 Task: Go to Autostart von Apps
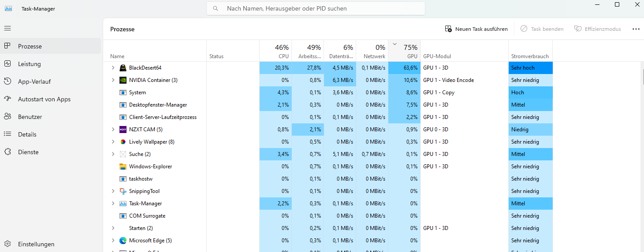point(51,99)
